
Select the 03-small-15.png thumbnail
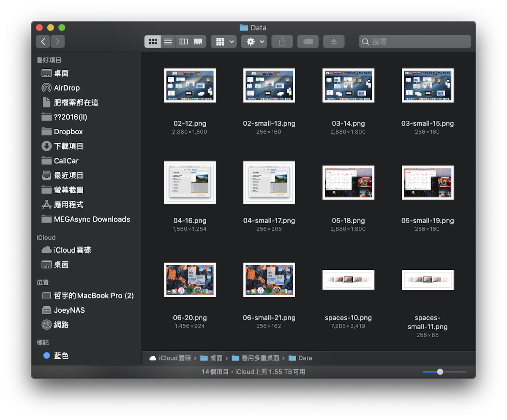(x=428, y=85)
